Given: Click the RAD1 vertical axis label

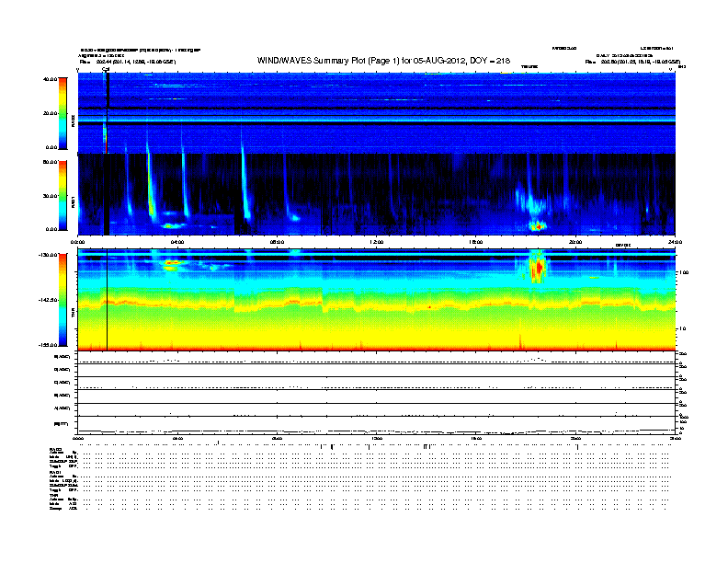Looking at the screenshot, I should coord(73,201).
